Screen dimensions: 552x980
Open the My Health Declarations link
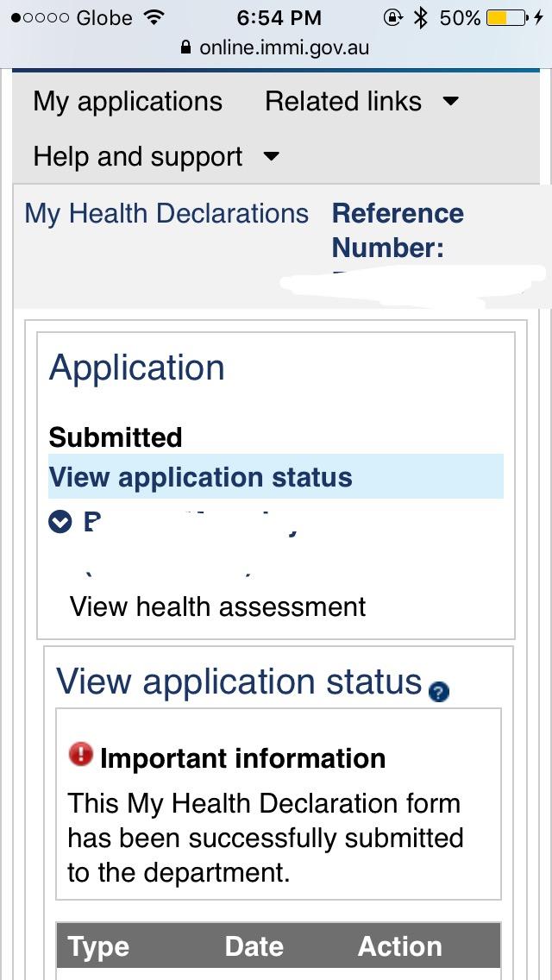pyautogui.click(x=166, y=214)
